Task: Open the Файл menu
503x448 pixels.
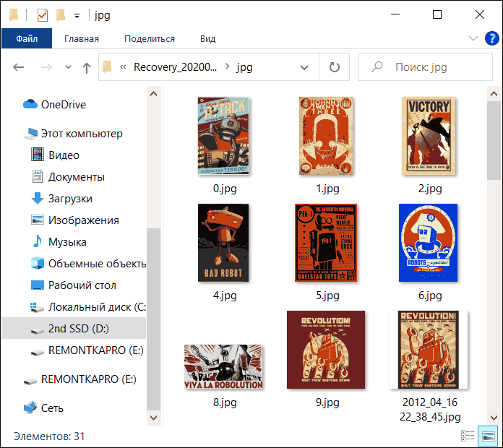Action: (x=27, y=38)
